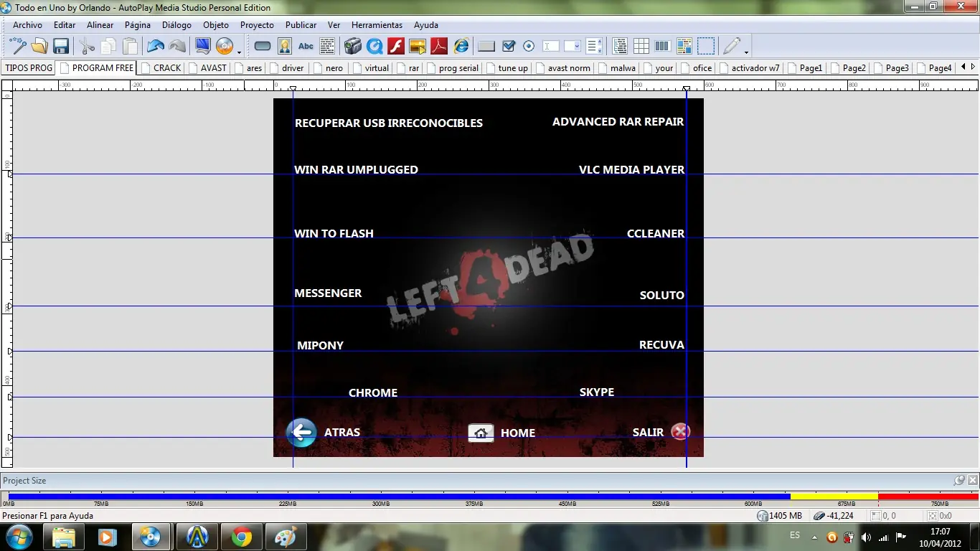Switch to the AVAST page tab
Viewport: 980px width, 551px height.
tap(207, 68)
